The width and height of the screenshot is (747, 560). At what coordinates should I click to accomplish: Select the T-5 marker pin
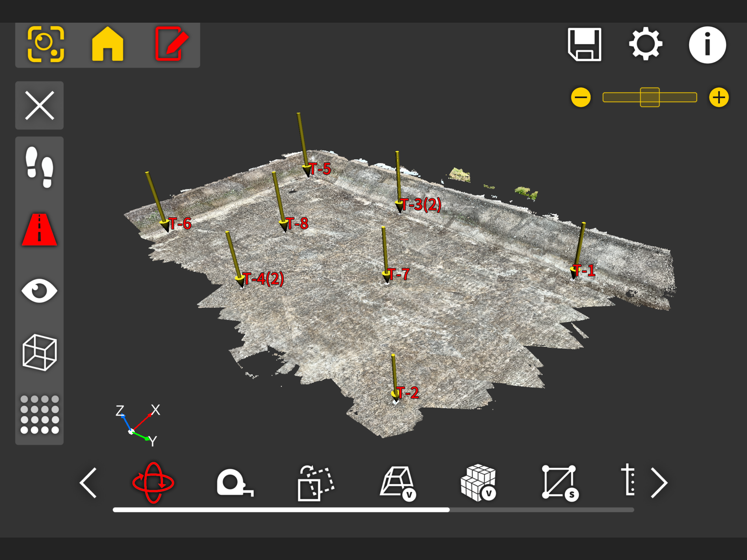(307, 171)
